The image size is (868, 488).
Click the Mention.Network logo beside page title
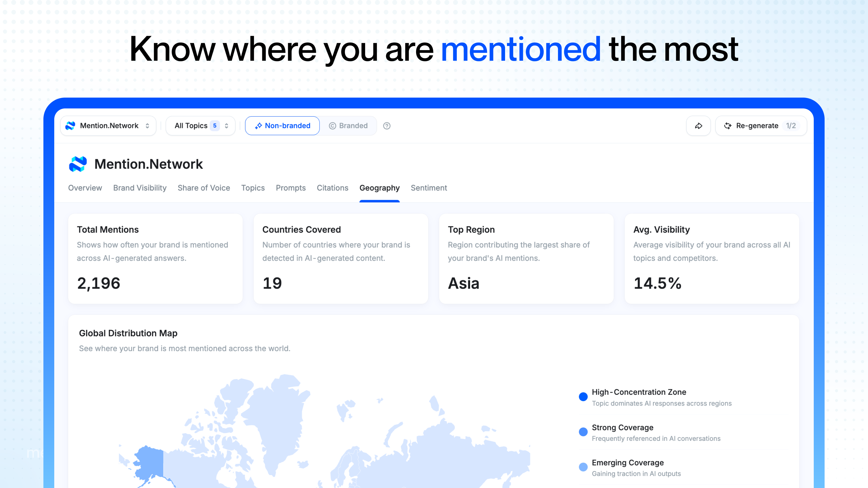click(78, 164)
